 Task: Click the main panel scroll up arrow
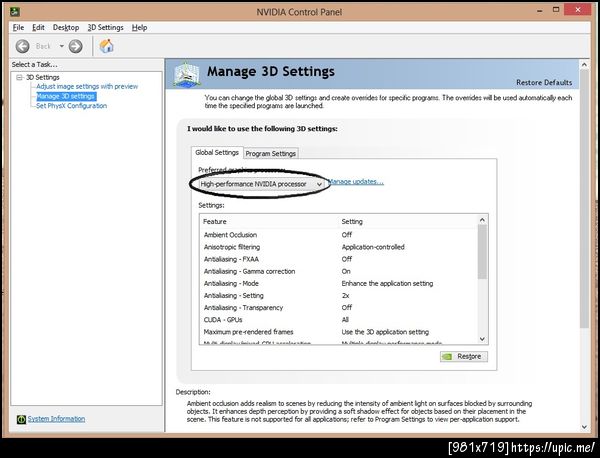pyautogui.click(x=584, y=65)
